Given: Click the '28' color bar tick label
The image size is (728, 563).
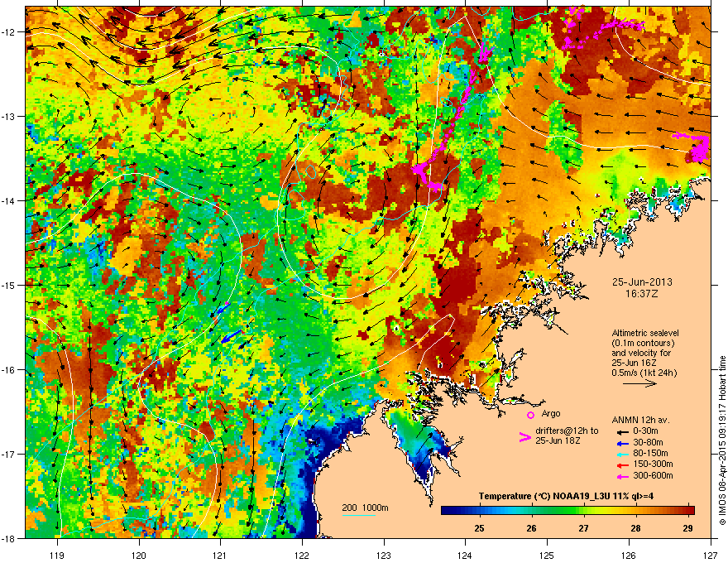Looking at the screenshot, I should coord(635,528).
